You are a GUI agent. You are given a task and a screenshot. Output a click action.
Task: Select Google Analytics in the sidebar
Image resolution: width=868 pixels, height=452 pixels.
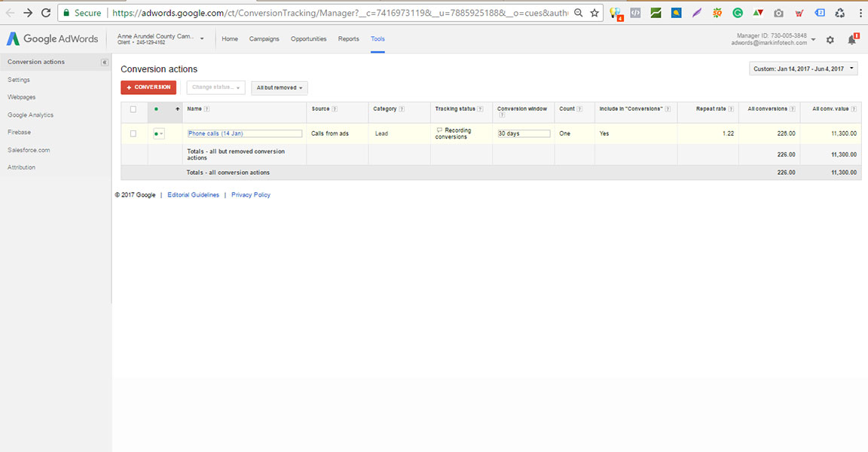[30, 115]
